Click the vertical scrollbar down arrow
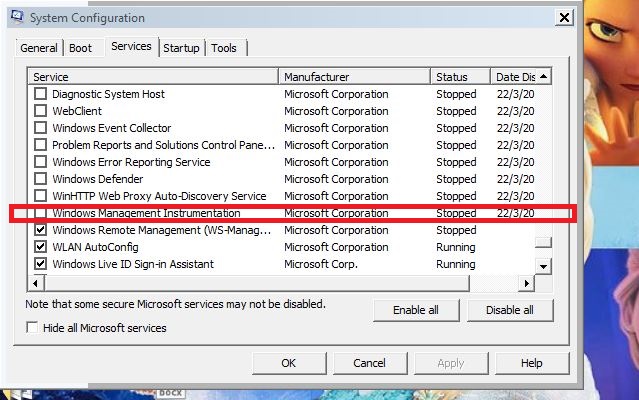The width and height of the screenshot is (639, 400). coord(544,267)
